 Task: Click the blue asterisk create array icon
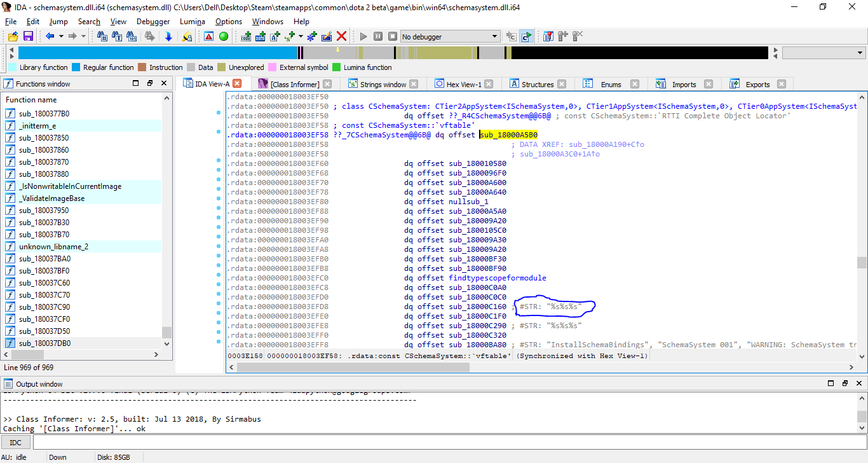tap(312, 36)
